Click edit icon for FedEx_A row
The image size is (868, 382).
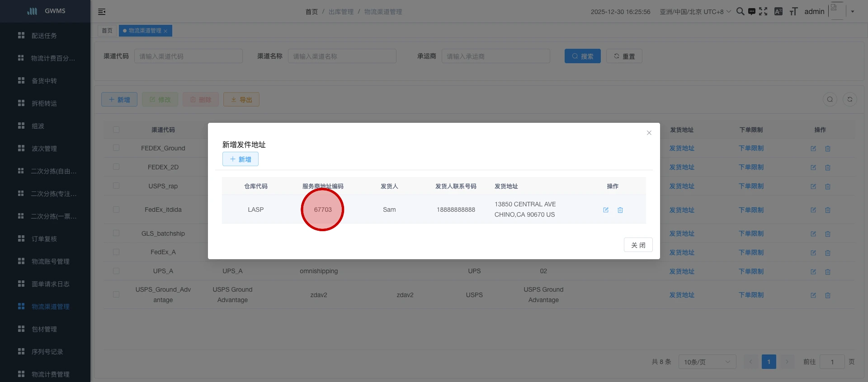[x=813, y=253]
